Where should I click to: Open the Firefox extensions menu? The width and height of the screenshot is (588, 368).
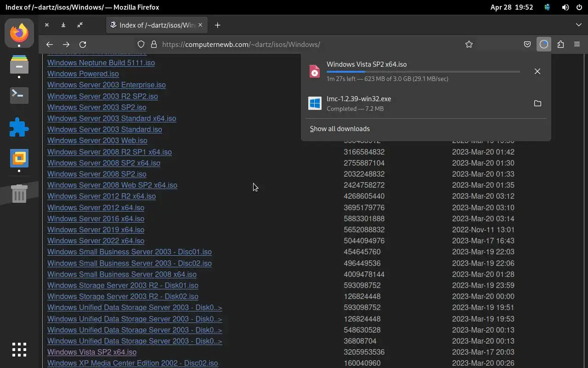[560, 44]
